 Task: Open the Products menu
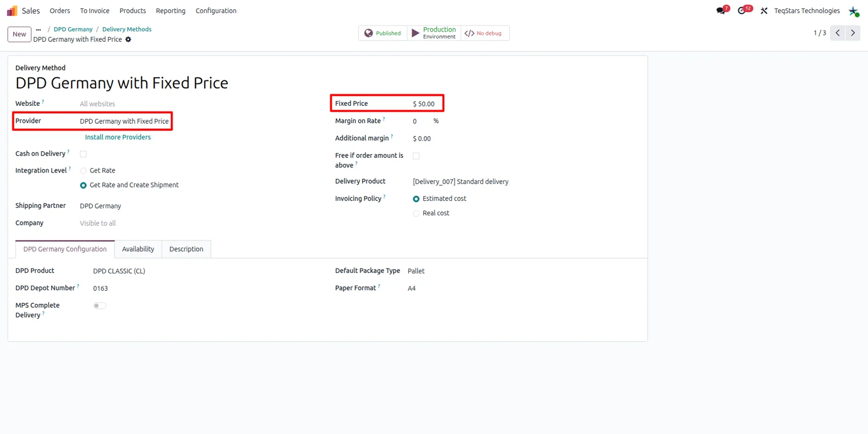[132, 11]
